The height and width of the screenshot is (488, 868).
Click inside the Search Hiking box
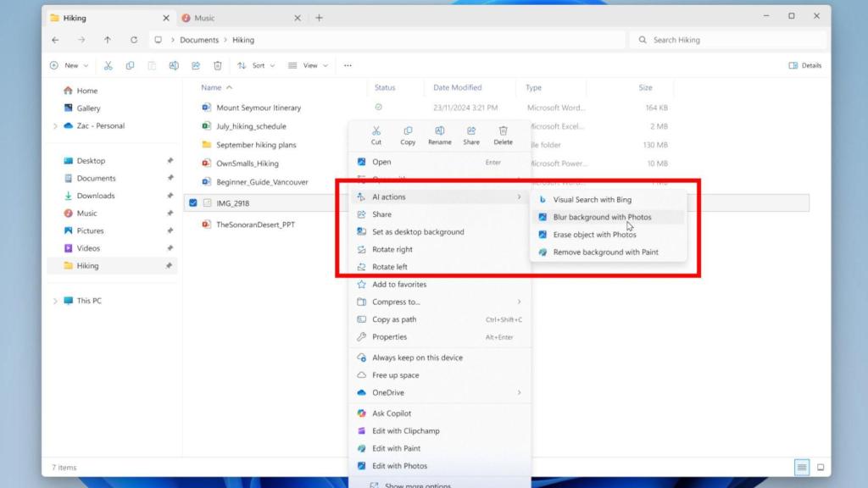(729, 40)
